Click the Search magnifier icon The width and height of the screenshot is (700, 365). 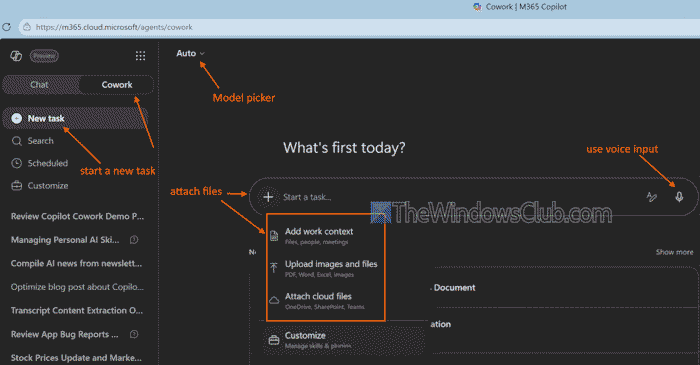tap(17, 141)
